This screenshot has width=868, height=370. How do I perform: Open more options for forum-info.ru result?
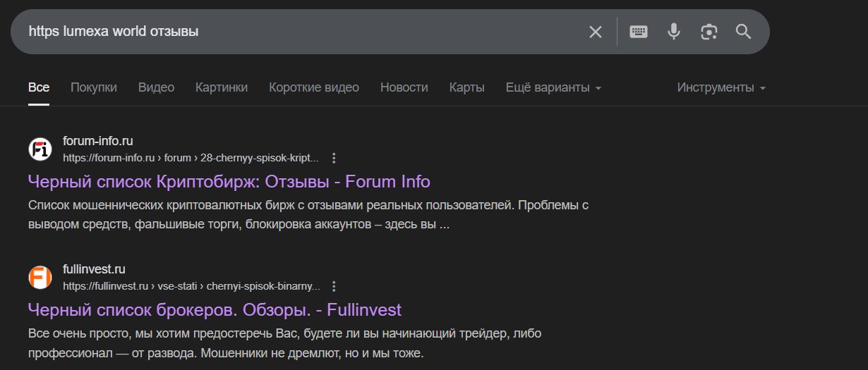334,158
